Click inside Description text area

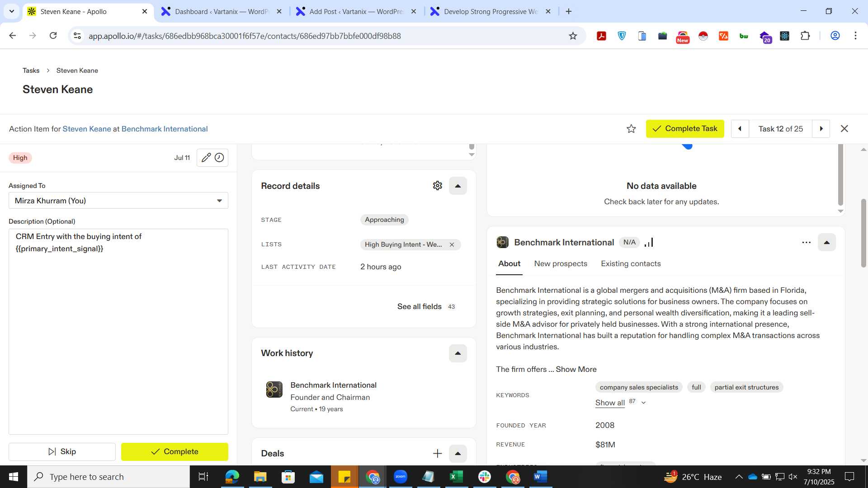(x=118, y=332)
